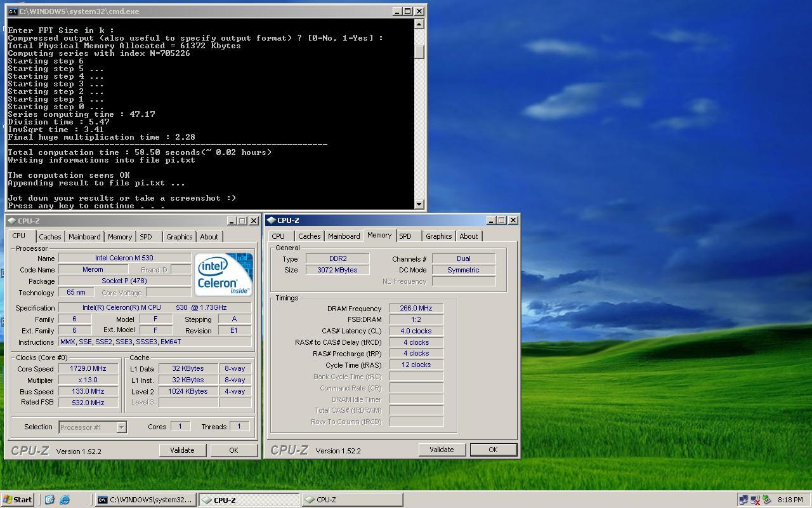Close the left CPU-Z CPU window
This screenshot has width=812, height=508.
(254, 221)
